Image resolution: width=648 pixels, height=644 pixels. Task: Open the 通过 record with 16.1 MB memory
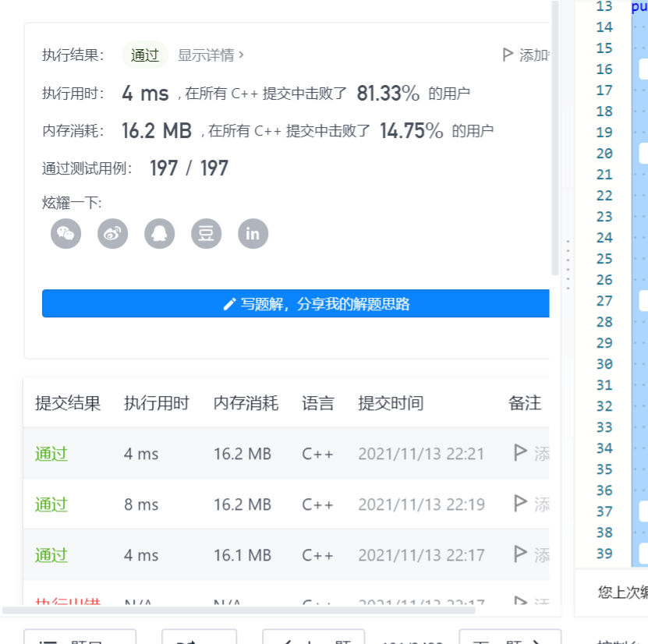pyautogui.click(x=50, y=555)
